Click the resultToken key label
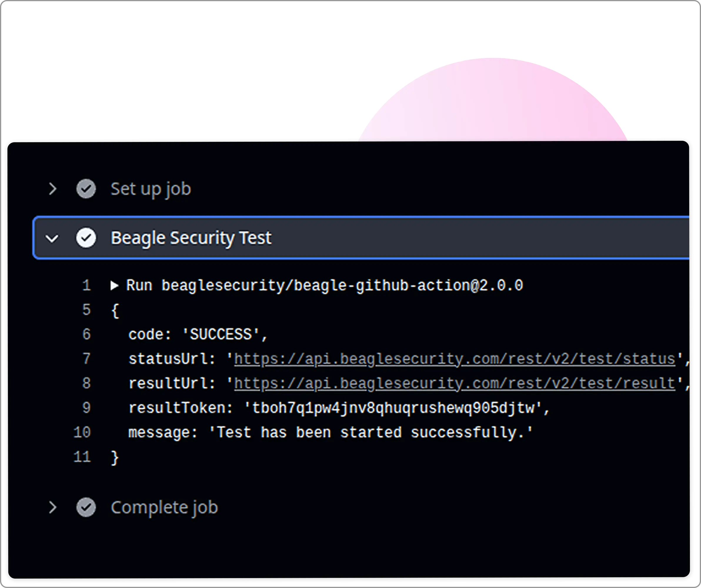Viewport: 701px width, 588px height. 181,408
